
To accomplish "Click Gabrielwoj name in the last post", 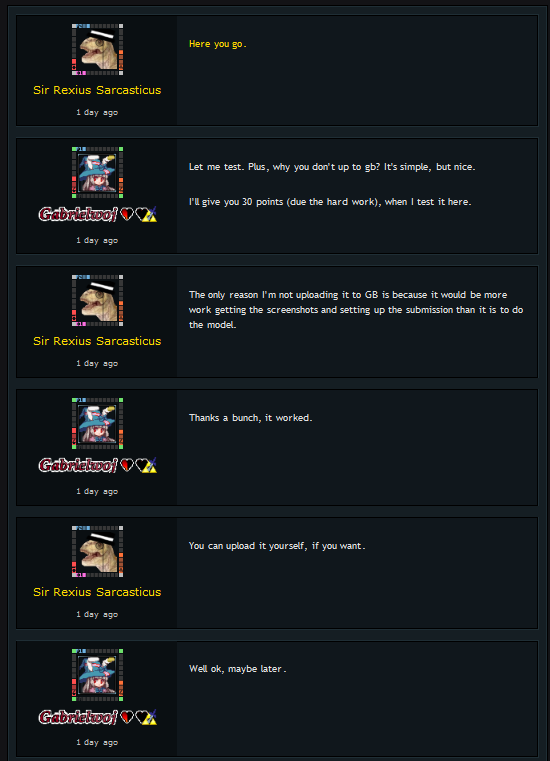I will [x=78, y=716].
